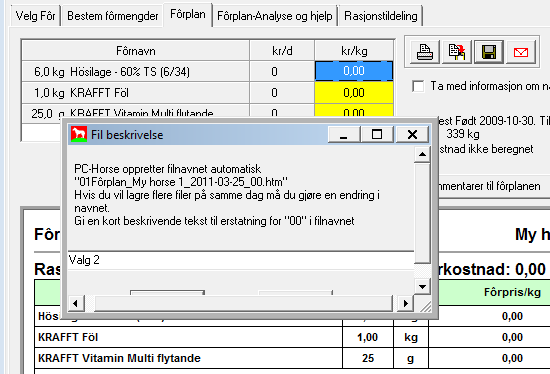Click the dialog's vertical scrollbar thumb
This screenshot has width=550, height=374.
pos(422,213)
